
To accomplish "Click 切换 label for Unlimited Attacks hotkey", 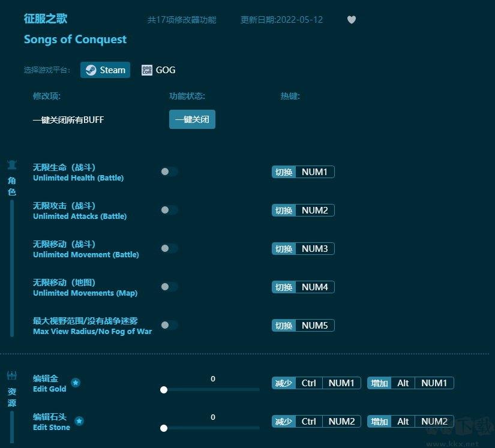I will point(284,211).
